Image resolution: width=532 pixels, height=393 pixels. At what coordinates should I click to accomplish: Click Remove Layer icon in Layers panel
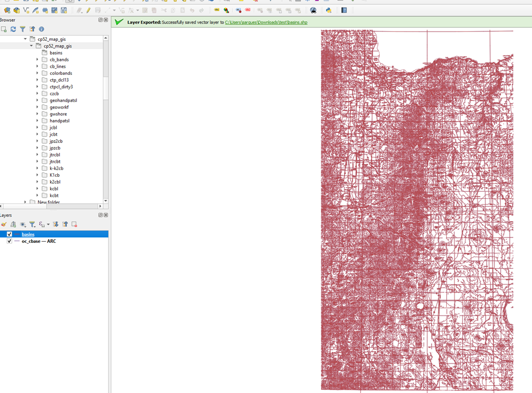pos(74,224)
